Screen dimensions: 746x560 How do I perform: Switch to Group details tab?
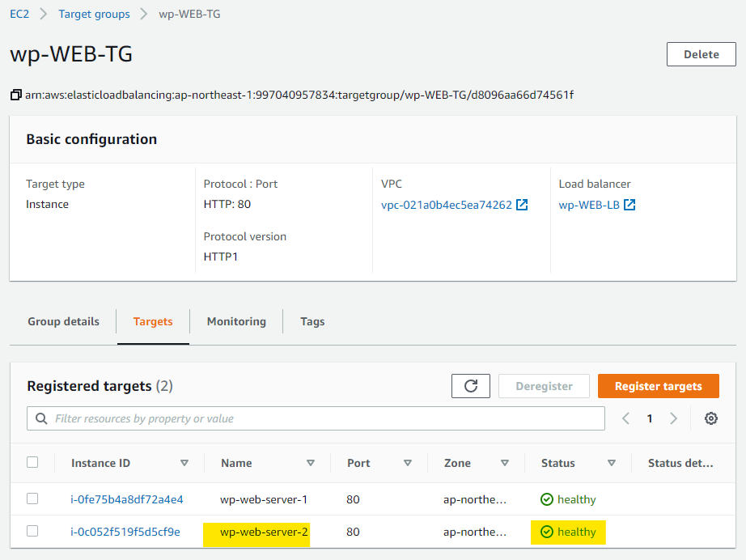(63, 321)
